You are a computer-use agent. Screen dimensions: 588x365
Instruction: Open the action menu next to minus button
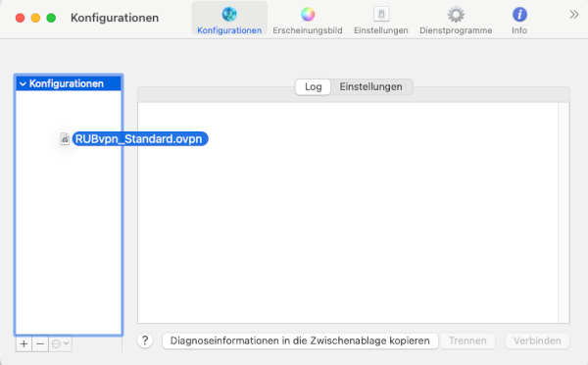(60, 344)
